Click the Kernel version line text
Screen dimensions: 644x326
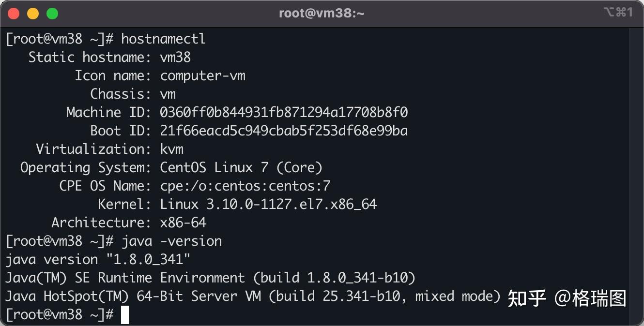268,204
